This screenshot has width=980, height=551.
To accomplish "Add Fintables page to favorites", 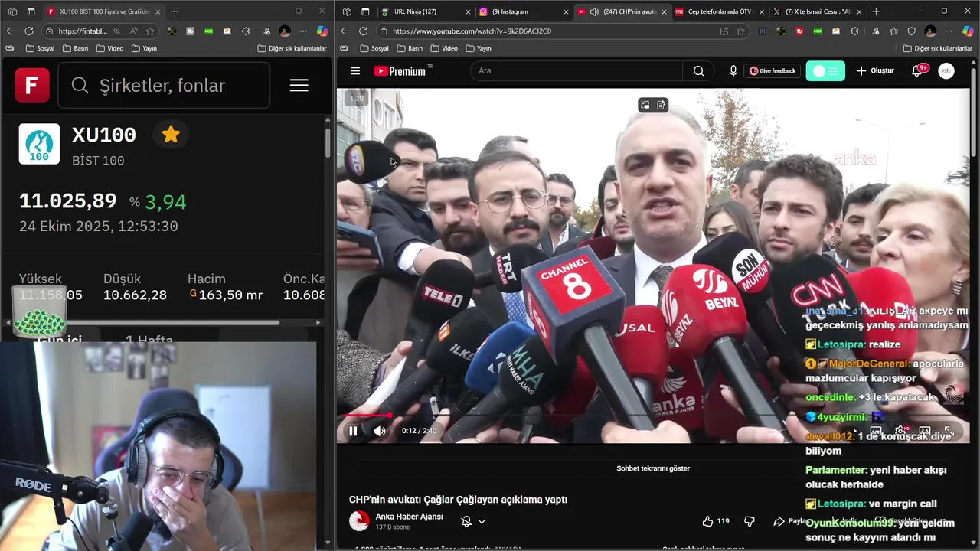I will 150,31.
